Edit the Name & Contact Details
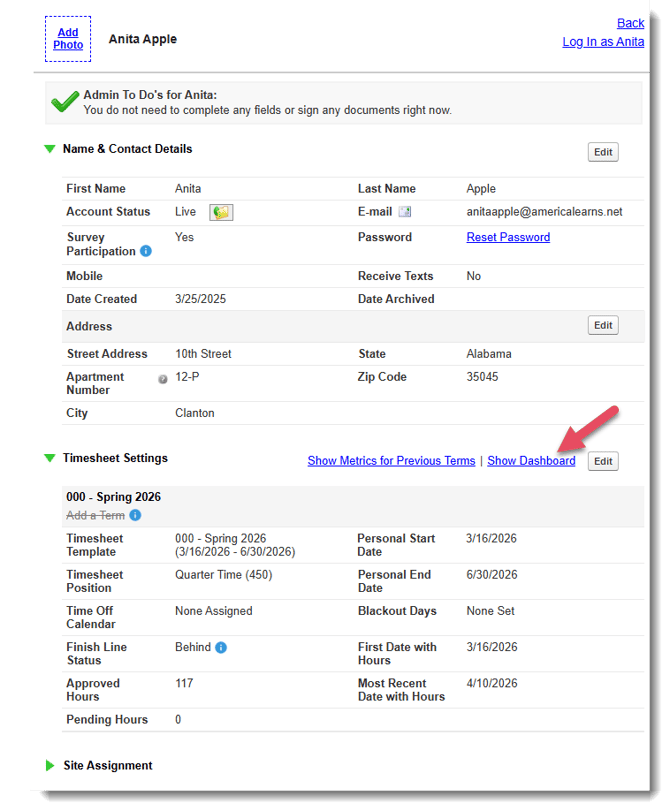The width and height of the screenshot is (670, 811). (602, 152)
